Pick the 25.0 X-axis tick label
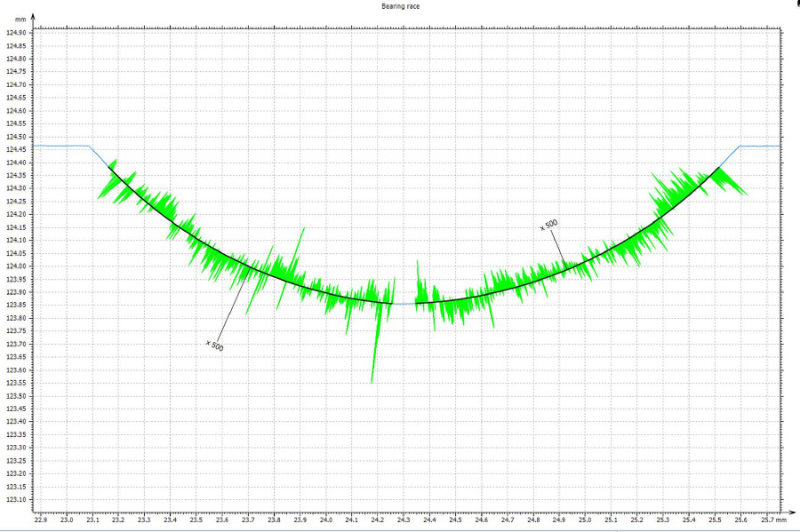800x532 pixels. (x=585, y=519)
